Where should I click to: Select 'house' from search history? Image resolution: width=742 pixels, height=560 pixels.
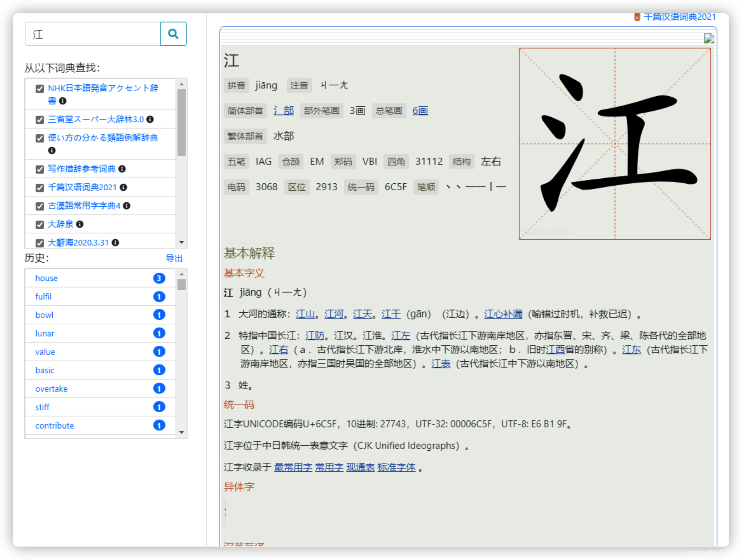47,278
